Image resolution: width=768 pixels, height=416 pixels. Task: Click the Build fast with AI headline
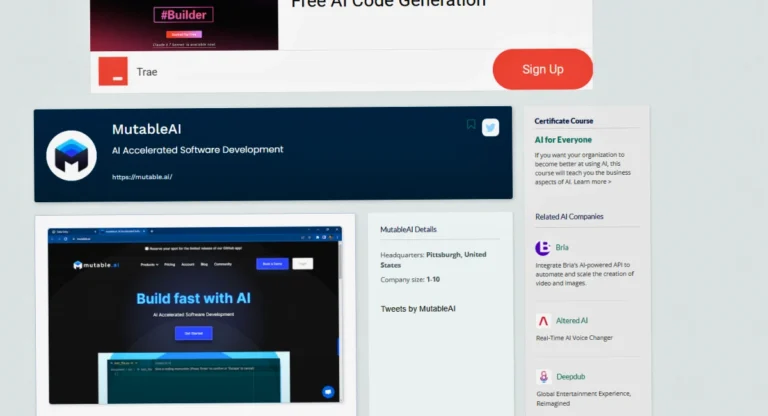(x=193, y=298)
